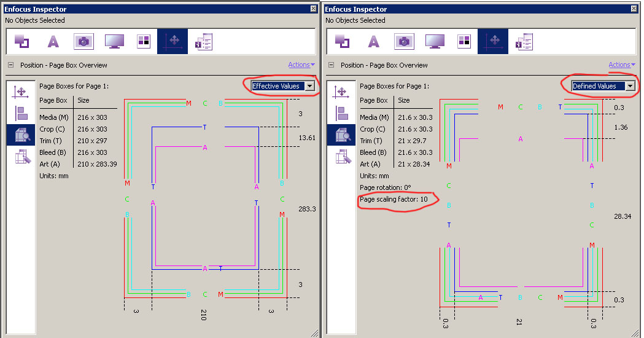Click Page scaling factor: 10 text
This screenshot has height=338, width=644.
tap(394, 199)
